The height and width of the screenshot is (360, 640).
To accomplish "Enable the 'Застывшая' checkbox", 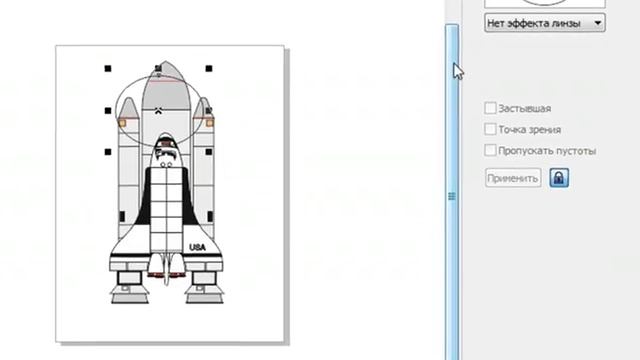I will coord(490,108).
